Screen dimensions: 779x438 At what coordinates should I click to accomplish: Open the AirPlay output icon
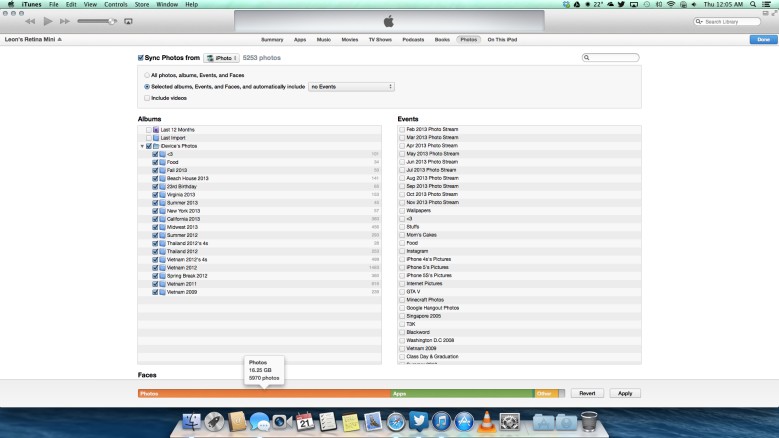[x=128, y=21]
